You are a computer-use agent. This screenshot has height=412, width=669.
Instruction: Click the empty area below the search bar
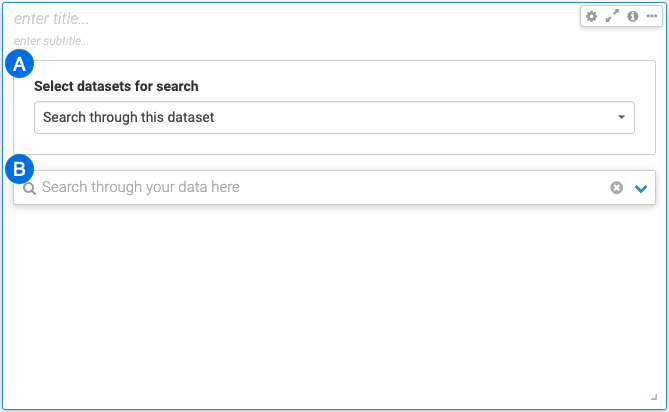(334, 300)
